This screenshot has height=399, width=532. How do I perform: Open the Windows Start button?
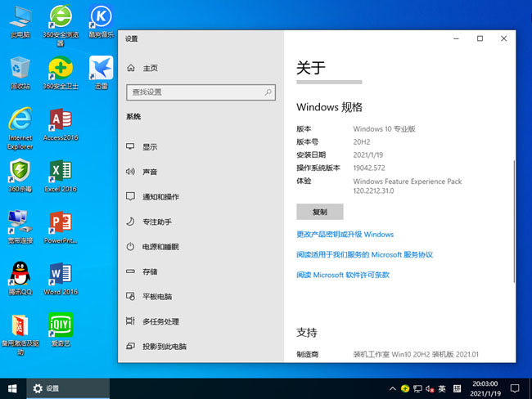pos(12,388)
